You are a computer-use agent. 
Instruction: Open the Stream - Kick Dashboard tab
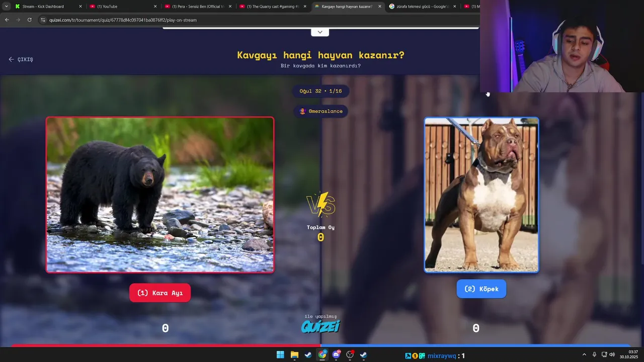click(x=43, y=7)
